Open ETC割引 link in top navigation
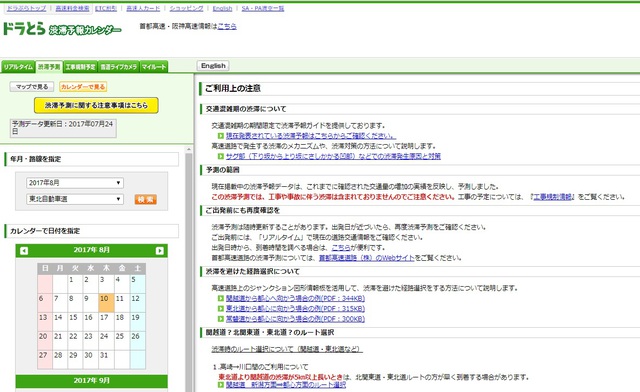 coord(106,8)
